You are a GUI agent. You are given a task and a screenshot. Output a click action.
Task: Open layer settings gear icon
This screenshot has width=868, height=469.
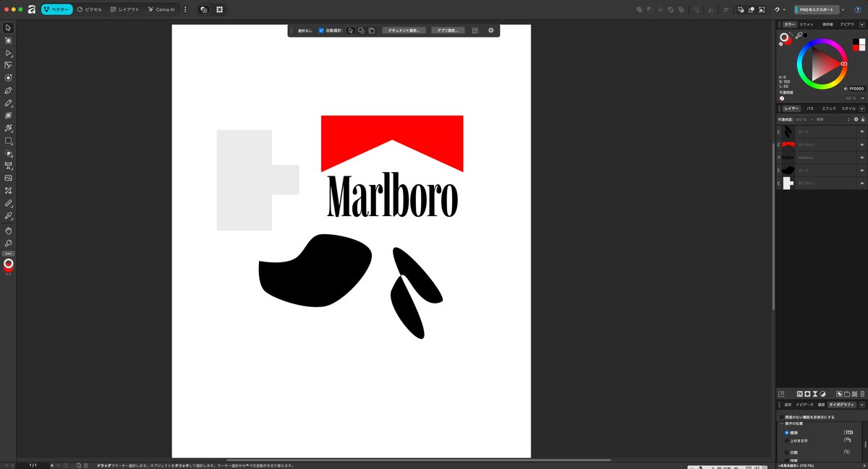click(x=856, y=119)
